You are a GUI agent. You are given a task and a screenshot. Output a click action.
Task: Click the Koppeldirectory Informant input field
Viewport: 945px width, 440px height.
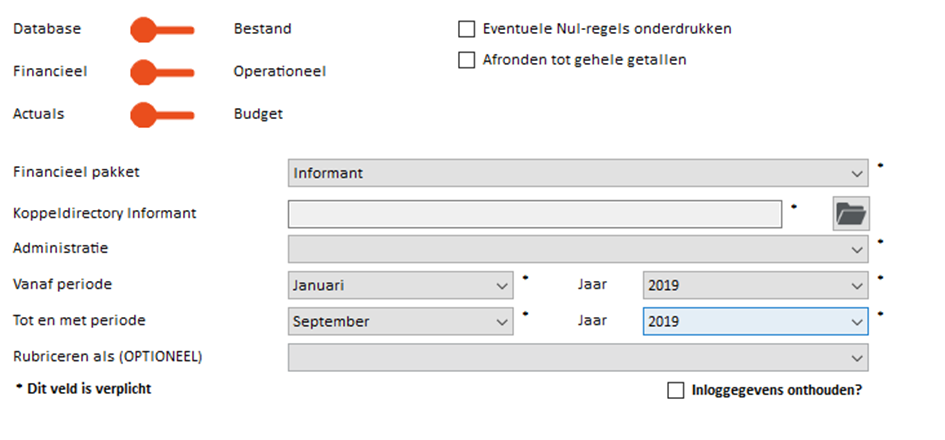click(x=535, y=214)
